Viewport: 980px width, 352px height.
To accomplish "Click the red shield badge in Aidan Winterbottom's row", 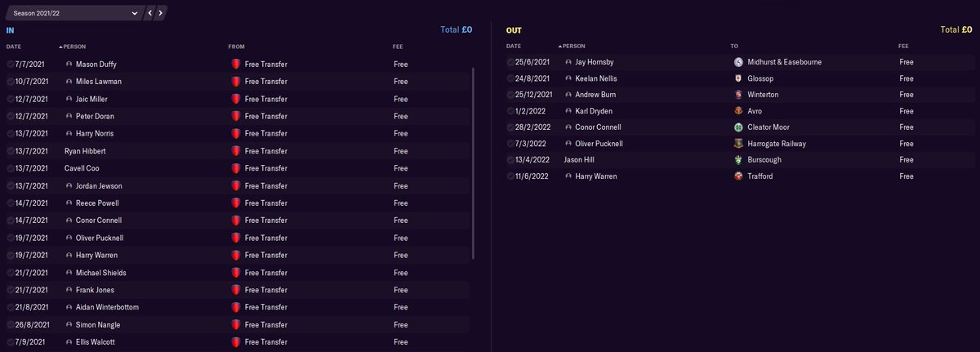I will click(x=235, y=307).
